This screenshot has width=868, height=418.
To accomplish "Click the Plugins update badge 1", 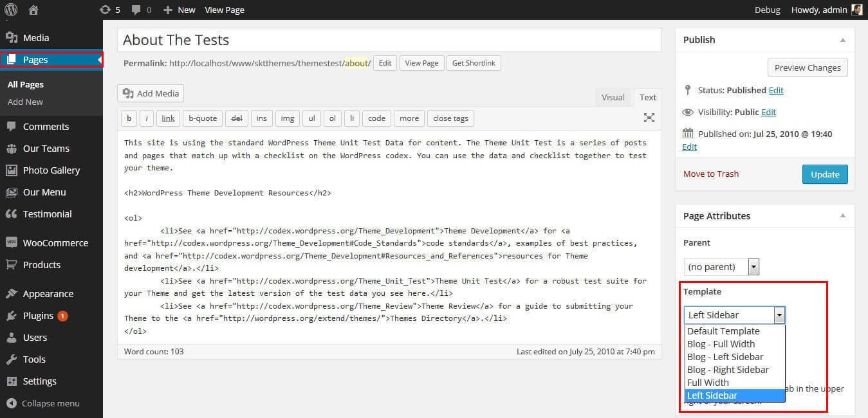I will pyautogui.click(x=62, y=316).
